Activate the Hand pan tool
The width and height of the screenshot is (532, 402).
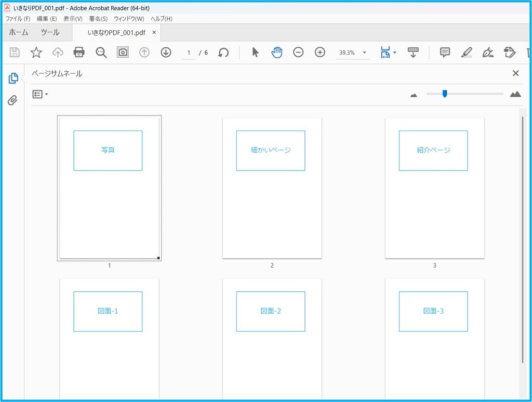click(x=277, y=53)
